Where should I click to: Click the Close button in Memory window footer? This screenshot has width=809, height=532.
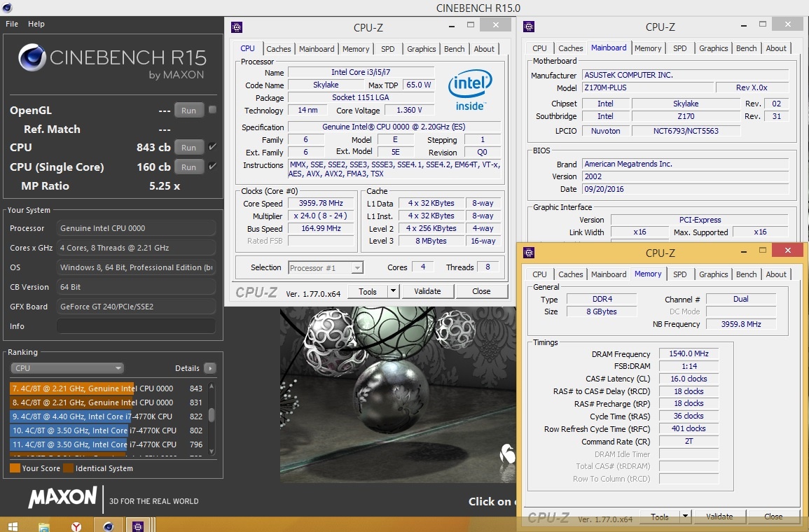point(773,516)
